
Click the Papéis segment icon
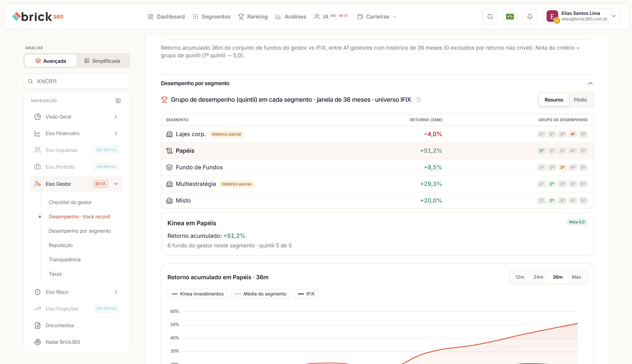169,151
